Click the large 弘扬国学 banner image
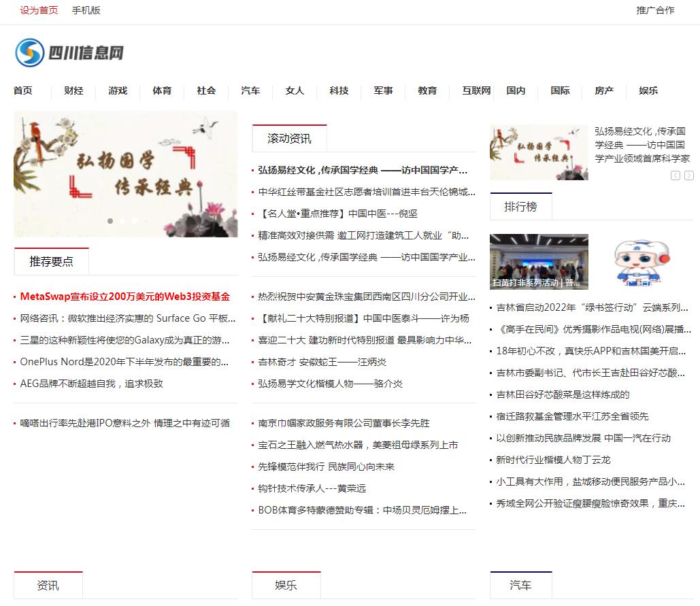The width and height of the screenshot is (700, 606). tap(125, 174)
